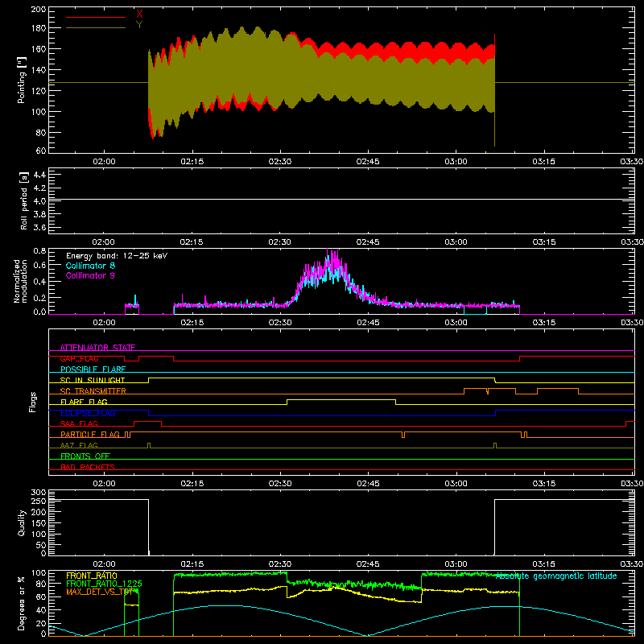The image size is (644, 644).
Task: Click 'Absolute geomagnetic latitude' label
Action: click(556, 576)
